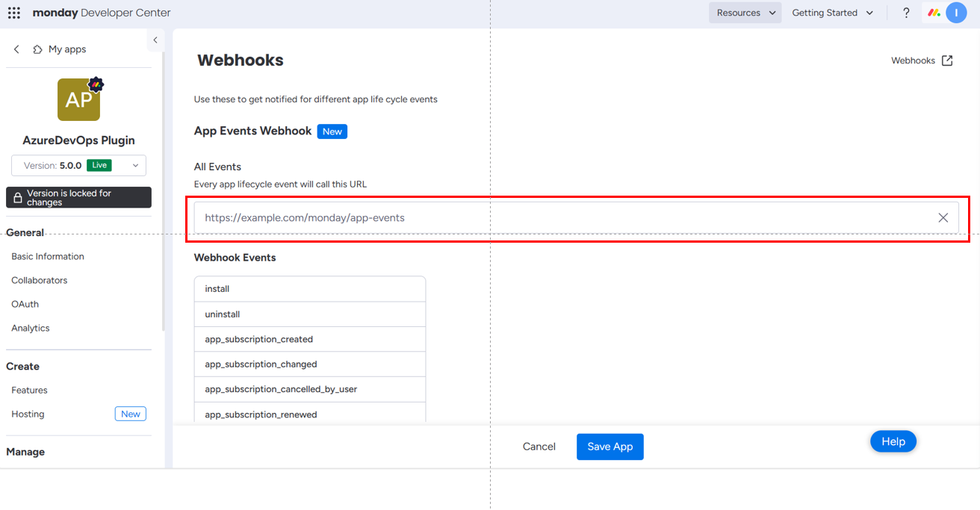Click the Create section heading
Image resolution: width=980 pixels, height=510 pixels.
point(22,366)
